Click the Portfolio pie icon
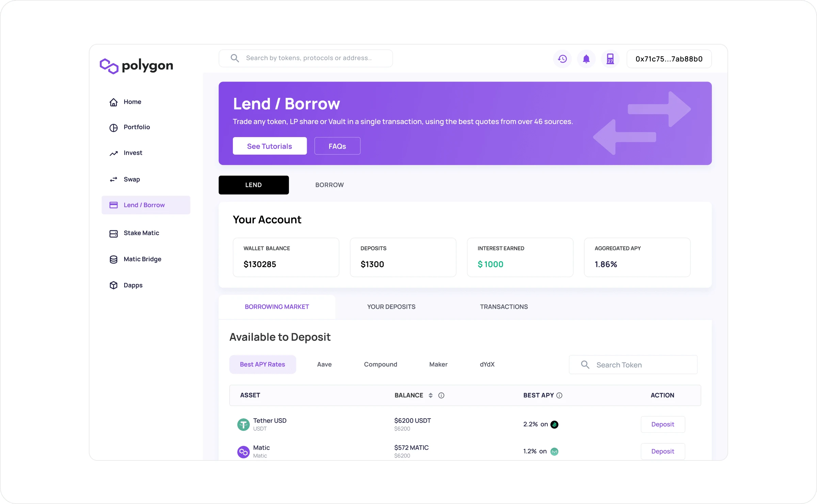 [x=113, y=128]
